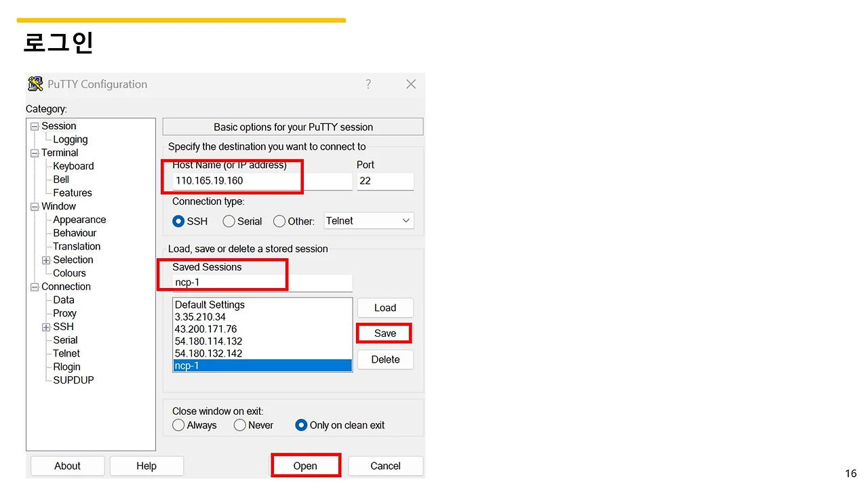Select the SSH connection type
This screenshot has height=488, width=868.
point(179,221)
